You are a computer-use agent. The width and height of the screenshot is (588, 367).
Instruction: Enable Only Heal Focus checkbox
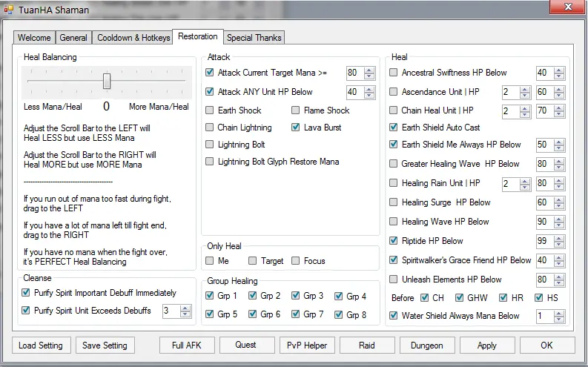click(x=297, y=261)
